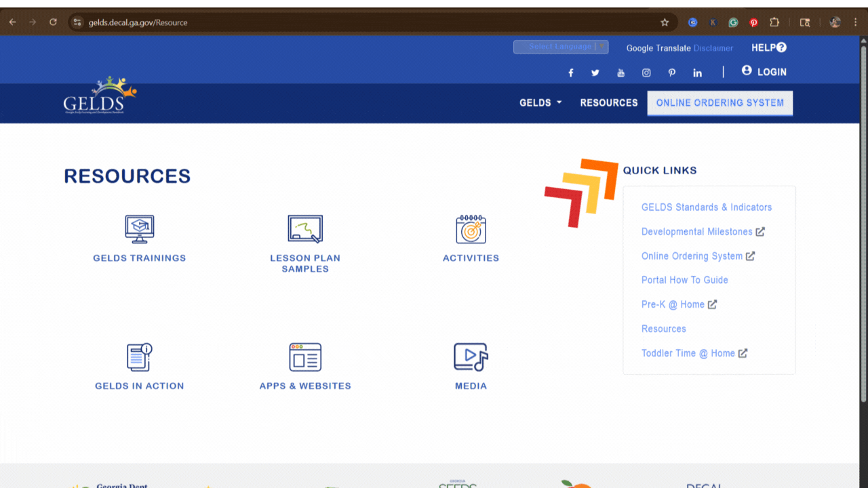Screen dimensions: 868x488
Task: Click the Lesson Plan Samples icon
Action: point(305,229)
